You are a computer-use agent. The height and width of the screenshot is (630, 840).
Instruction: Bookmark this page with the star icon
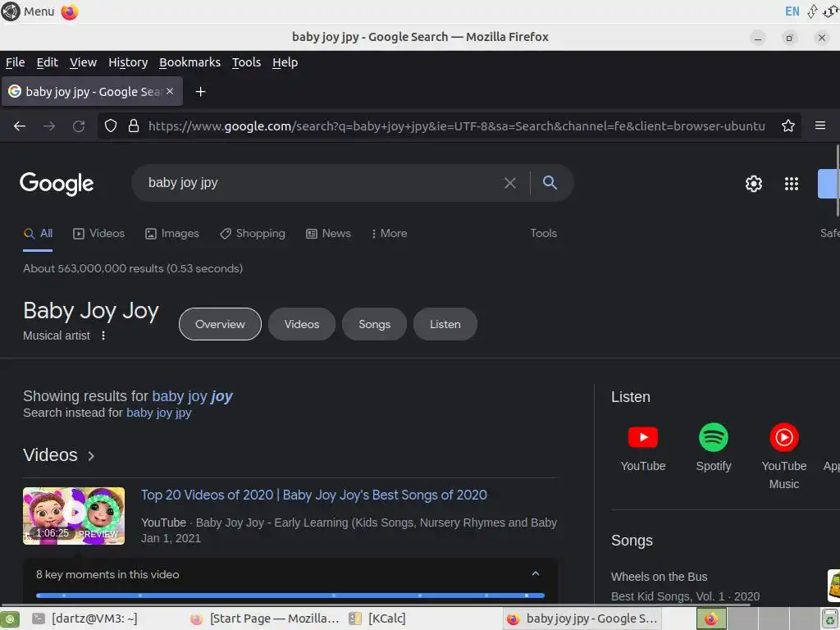[788, 126]
